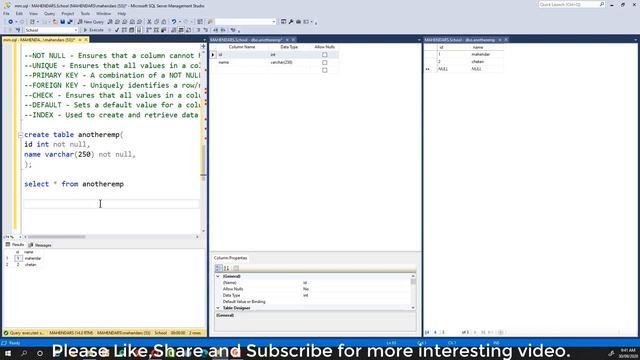Click the Quick Launch search box
The width and height of the screenshot is (640, 360).
[x=572, y=4]
